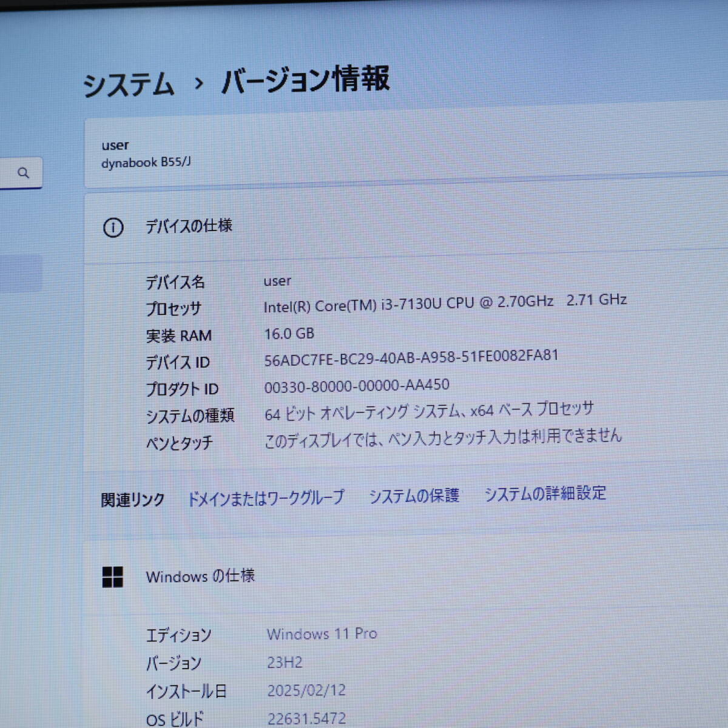
Task: Click the エディション label
Action: (x=178, y=635)
